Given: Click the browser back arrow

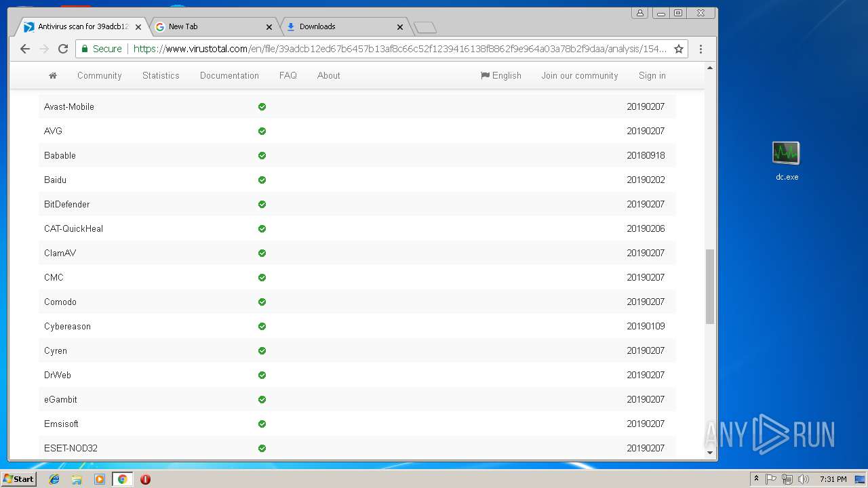Looking at the screenshot, I should (25, 49).
